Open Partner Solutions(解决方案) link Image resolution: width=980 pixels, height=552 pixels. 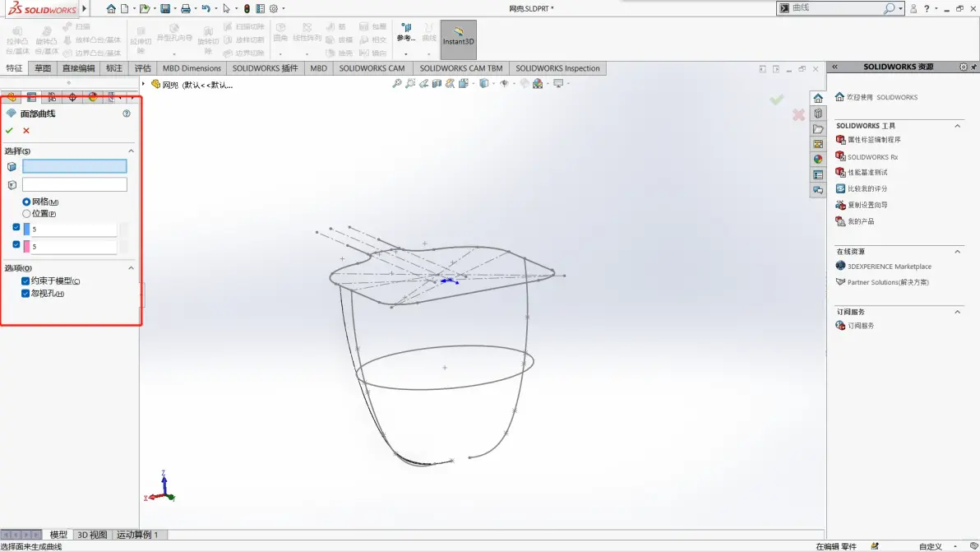(888, 282)
